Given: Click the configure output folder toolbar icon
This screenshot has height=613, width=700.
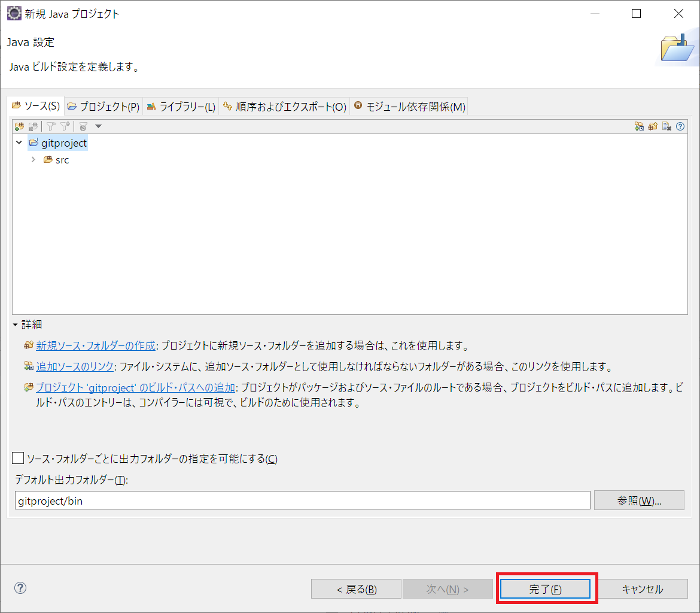Looking at the screenshot, I should pos(84,126).
